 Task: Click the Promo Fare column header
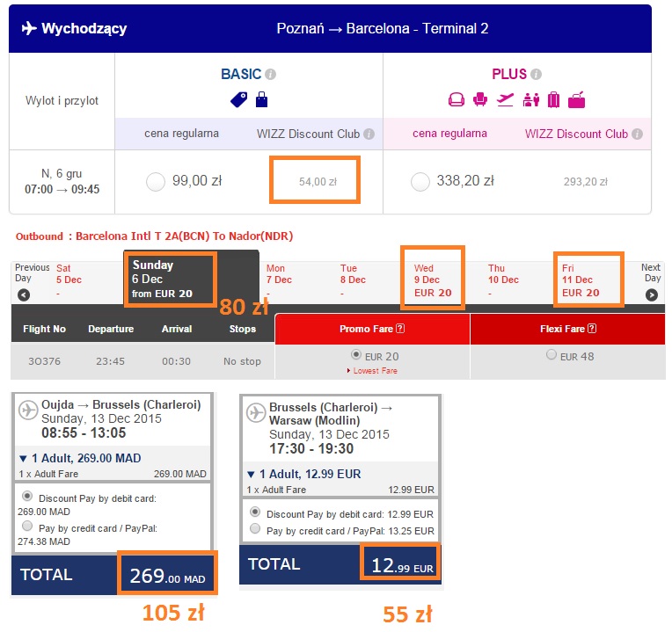(372, 329)
